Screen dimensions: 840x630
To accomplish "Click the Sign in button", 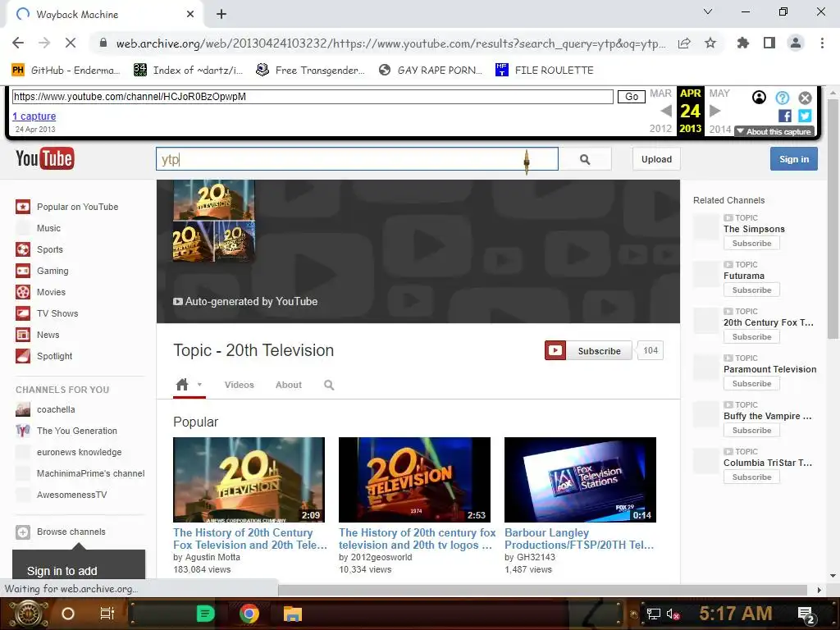I will tap(794, 159).
